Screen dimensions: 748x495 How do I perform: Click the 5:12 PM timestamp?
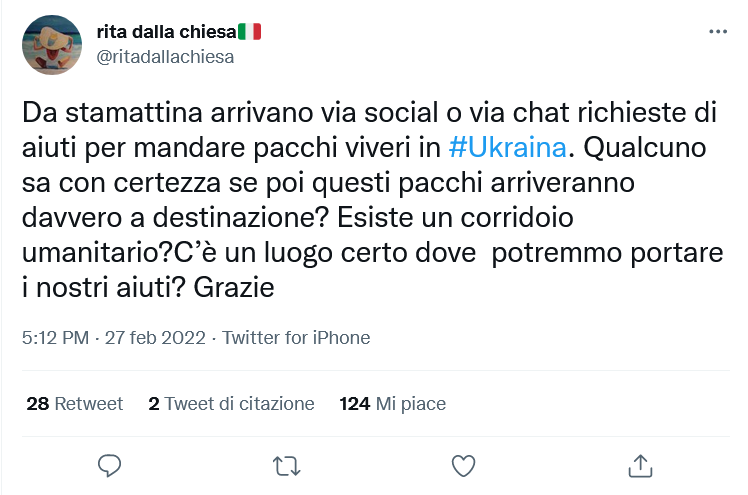(54, 338)
